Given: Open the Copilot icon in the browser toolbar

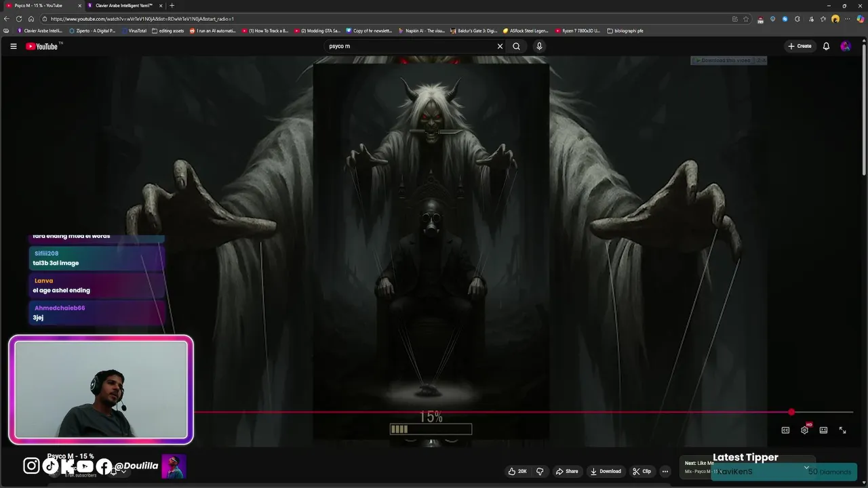Looking at the screenshot, I should (861, 19).
